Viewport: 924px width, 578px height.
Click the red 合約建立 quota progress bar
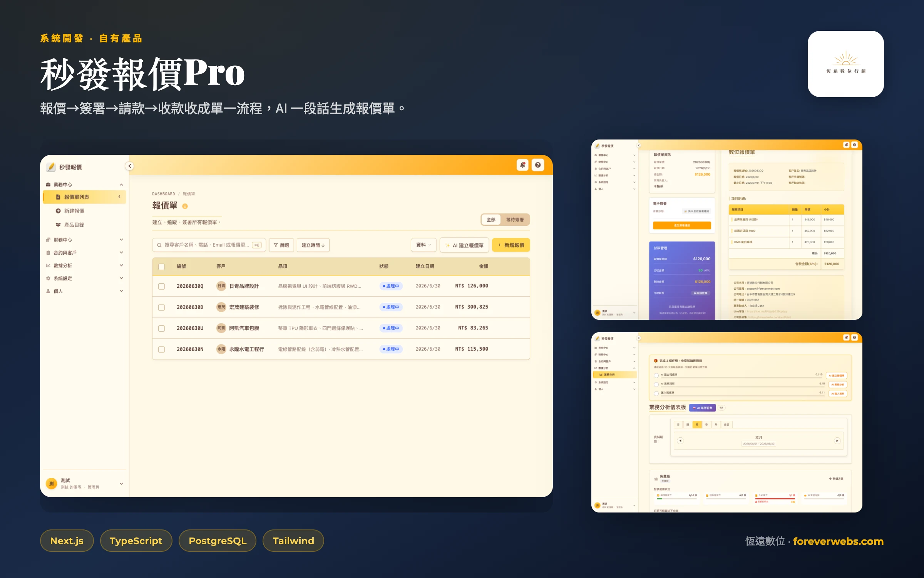pyautogui.click(x=775, y=499)
